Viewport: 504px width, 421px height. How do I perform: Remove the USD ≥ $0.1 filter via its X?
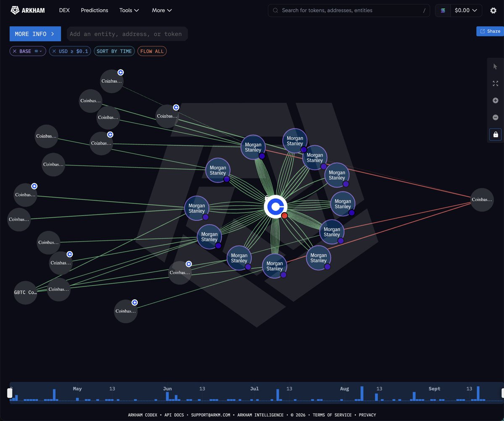click(x=54, y=51)
